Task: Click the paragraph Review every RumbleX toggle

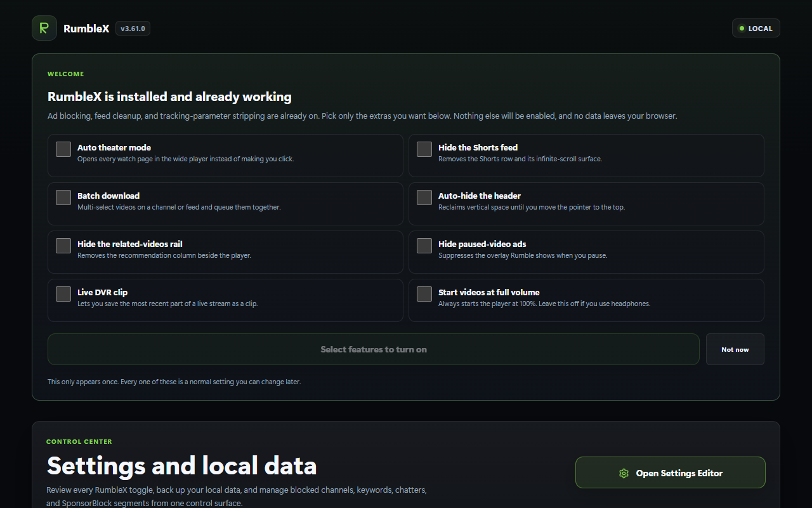Action: pos(237,497)
